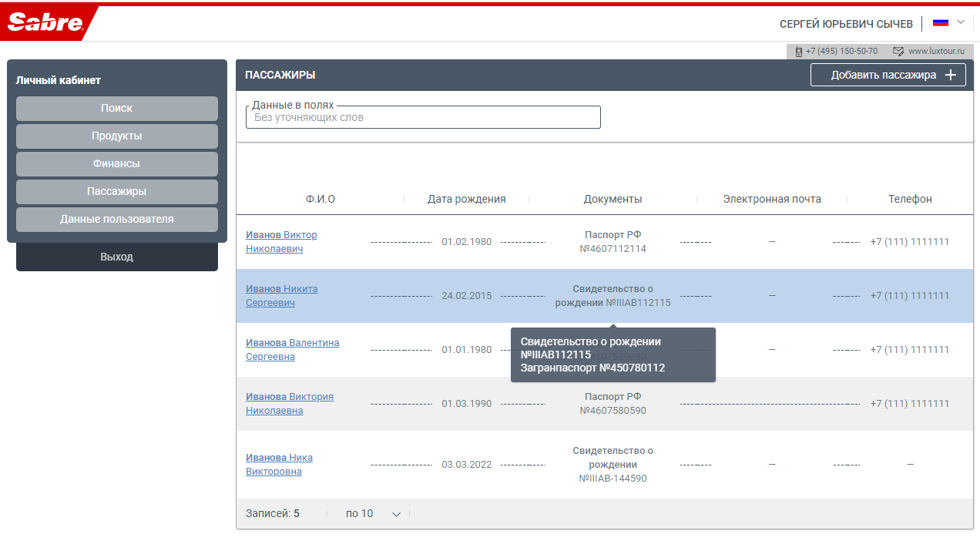Click the Выход logout button
This screenshot has width=980, height=541.
coord(116,257)
